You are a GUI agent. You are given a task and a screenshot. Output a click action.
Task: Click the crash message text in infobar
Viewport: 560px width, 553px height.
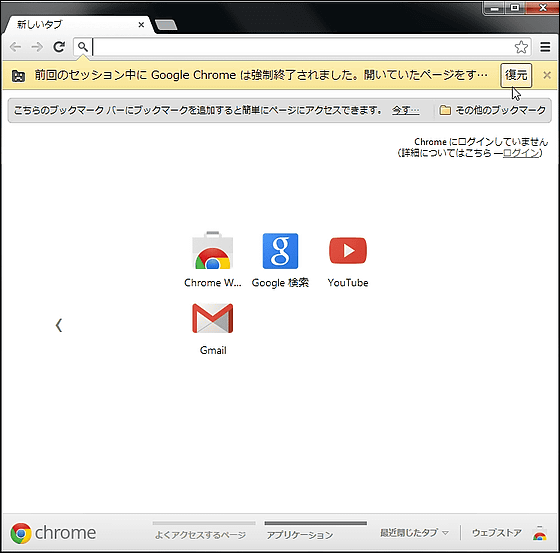pos(261,75)
